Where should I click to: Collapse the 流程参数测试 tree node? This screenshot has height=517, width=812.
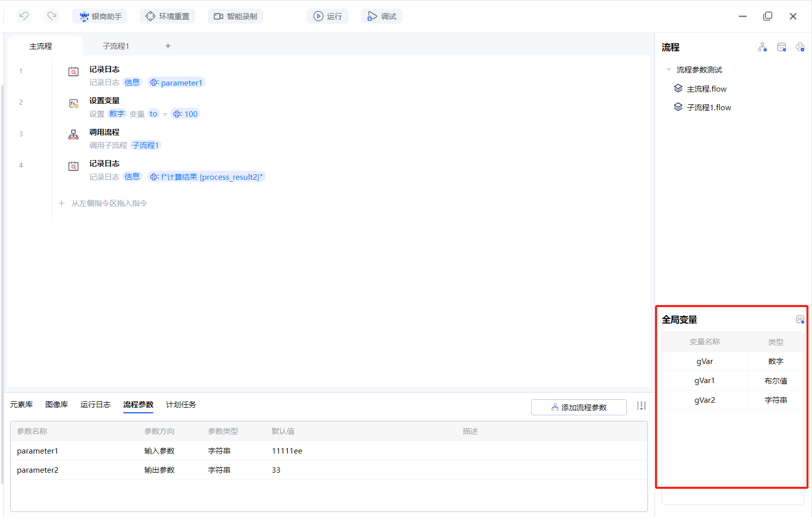tap(669, 69)
